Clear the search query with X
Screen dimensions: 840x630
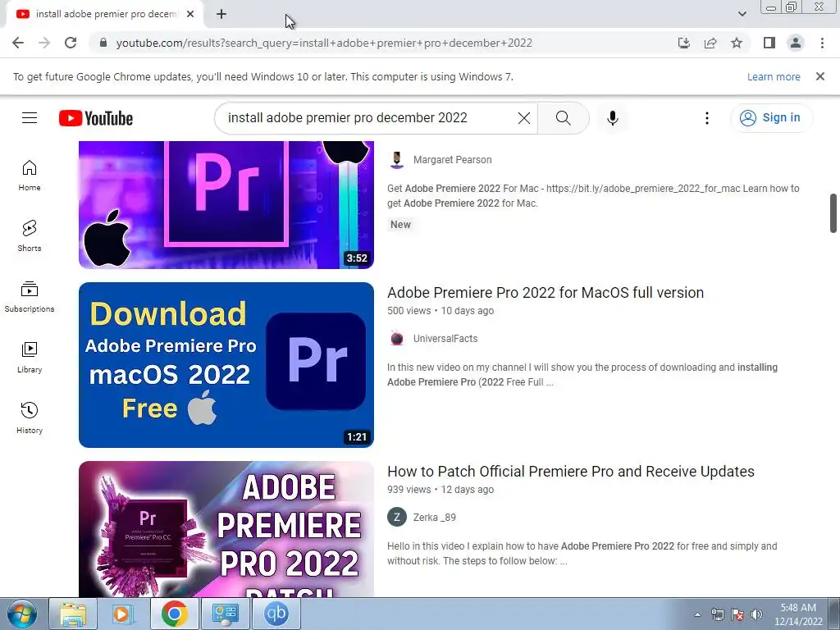pos(524,118)
